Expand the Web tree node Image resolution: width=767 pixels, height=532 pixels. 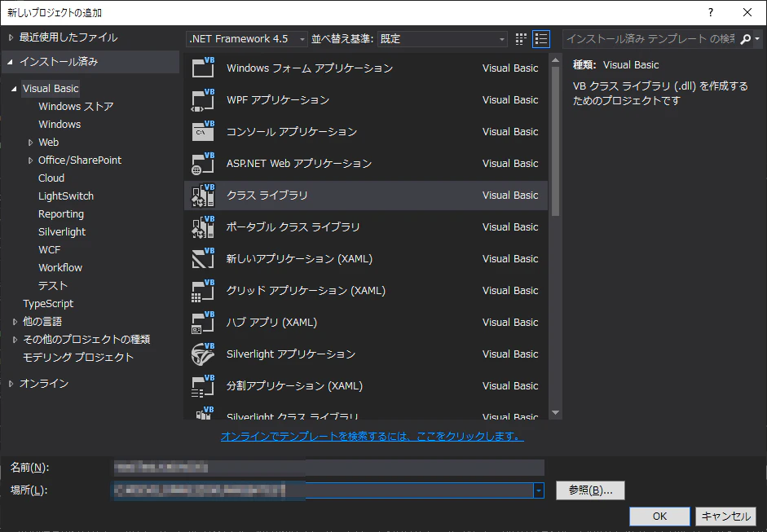(x=30, y=143)
